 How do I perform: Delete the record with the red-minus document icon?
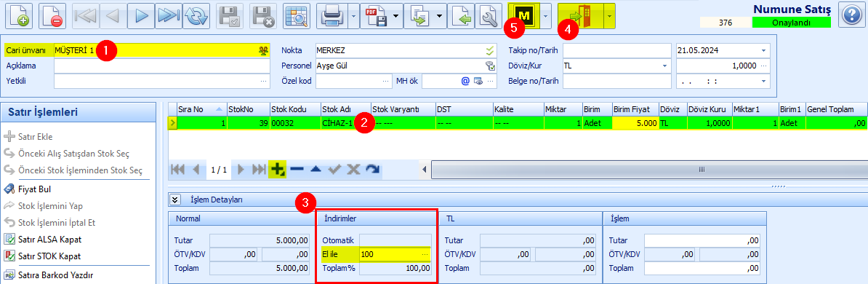point(52,17)
